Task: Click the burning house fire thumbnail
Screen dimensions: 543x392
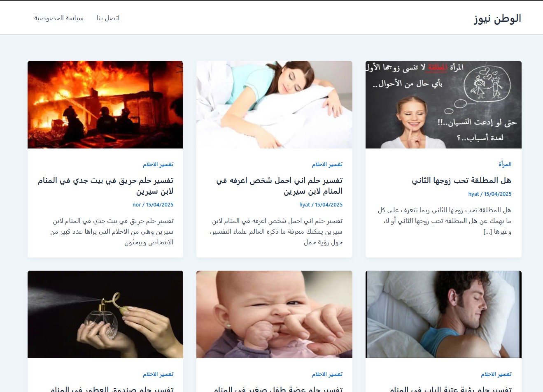Action: pyautogui.click(x=105, y=104)
